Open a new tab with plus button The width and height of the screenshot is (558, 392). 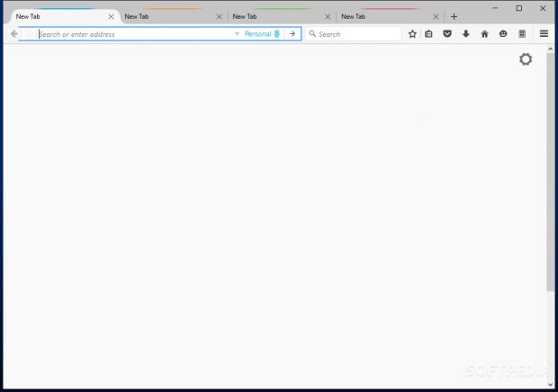[x=454, y=16]
